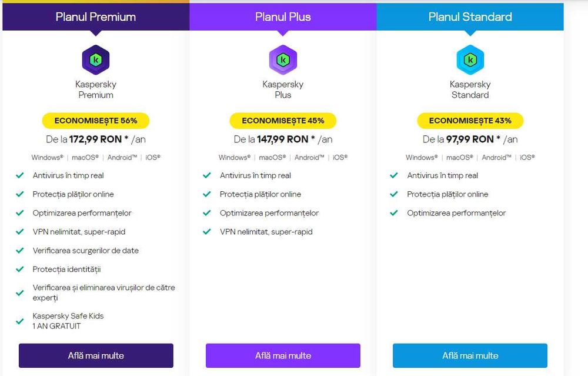Click the ECONOMISEȘTE 43% yellow badge
Screen dimensions: 588x376
(x=470, y=121)
